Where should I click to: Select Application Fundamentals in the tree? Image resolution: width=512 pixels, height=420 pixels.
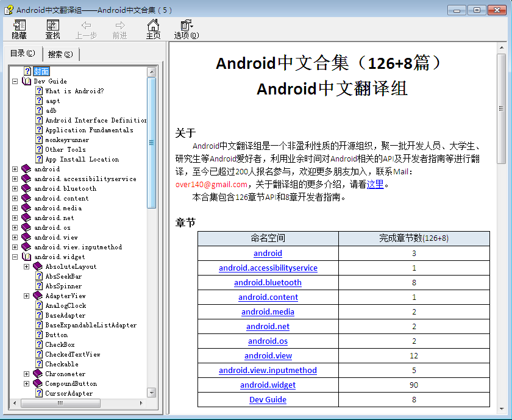pyautogui.click(x=89, y=130)
